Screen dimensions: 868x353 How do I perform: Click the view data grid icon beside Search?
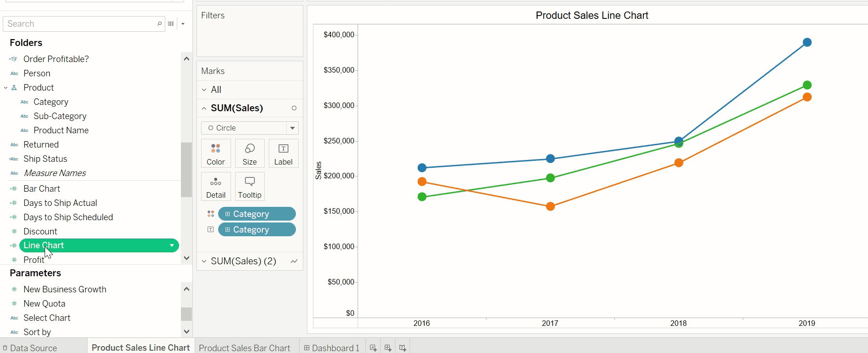pyautogui.click(x=171, y=24)
